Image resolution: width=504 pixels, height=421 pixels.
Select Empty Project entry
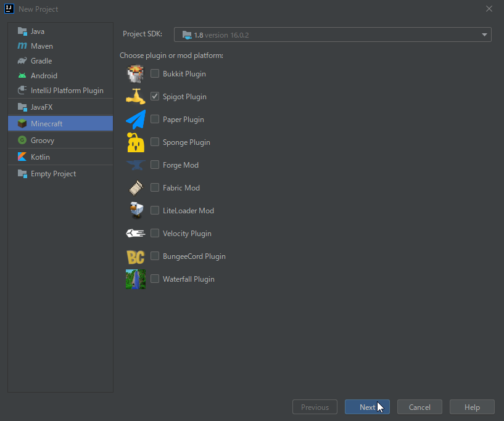(60, 174)
